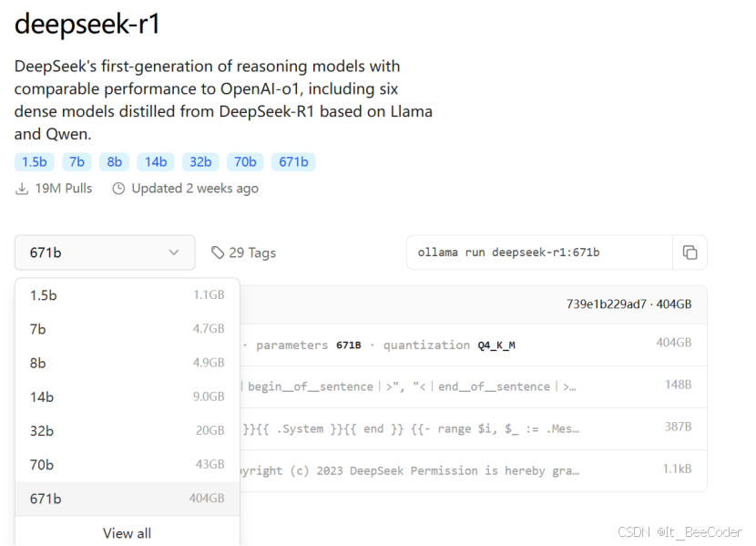Screen dimensions: 756x546
Task: Click the 387B file size value
Action: pyautogui.click(x=678, y=427)
